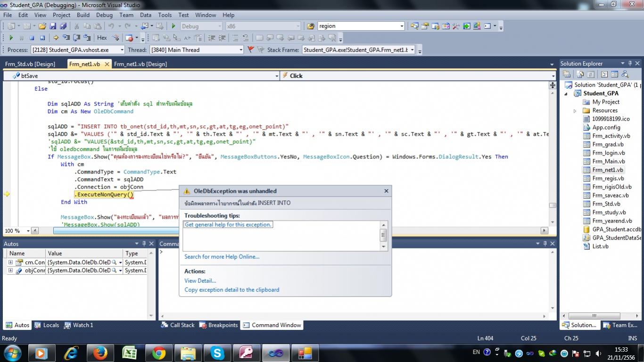Click the Flag Just My Code red flag

pos(251,49)
